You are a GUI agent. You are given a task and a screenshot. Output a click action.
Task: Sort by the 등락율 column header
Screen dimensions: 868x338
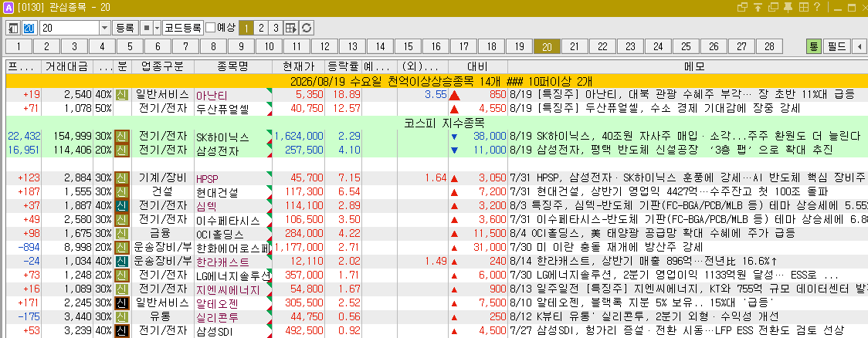[342, 67]
